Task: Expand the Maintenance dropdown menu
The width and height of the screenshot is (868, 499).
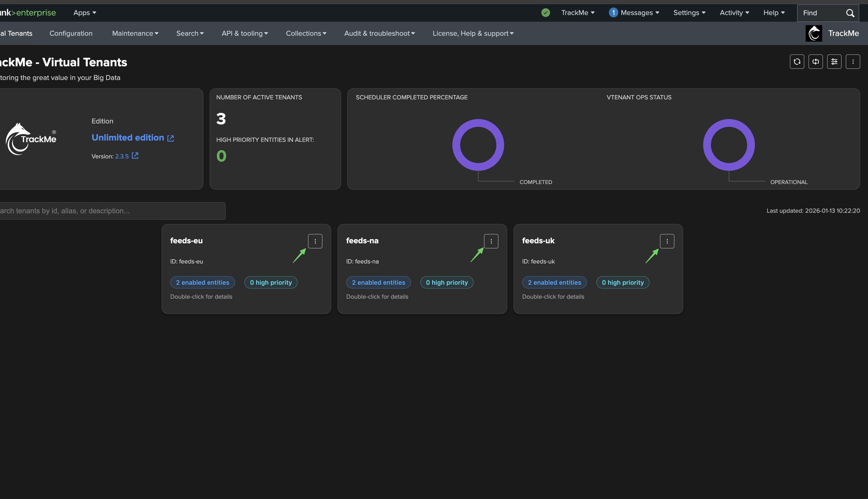Action: 135,33
